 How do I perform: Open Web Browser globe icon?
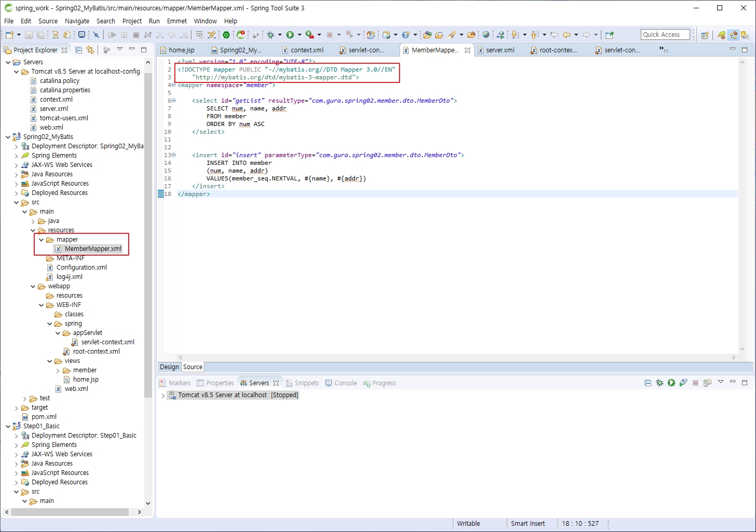486,35
